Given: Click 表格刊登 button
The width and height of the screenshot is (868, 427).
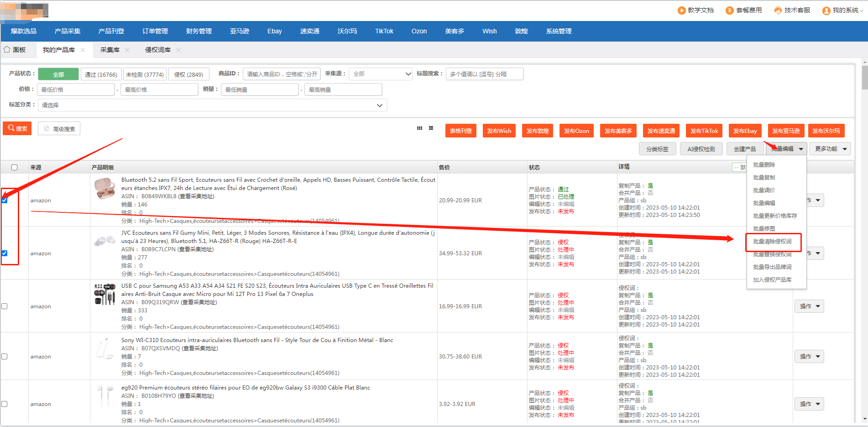Looking at the screenshot, I should pyautogui.click(x=461, y=131).
